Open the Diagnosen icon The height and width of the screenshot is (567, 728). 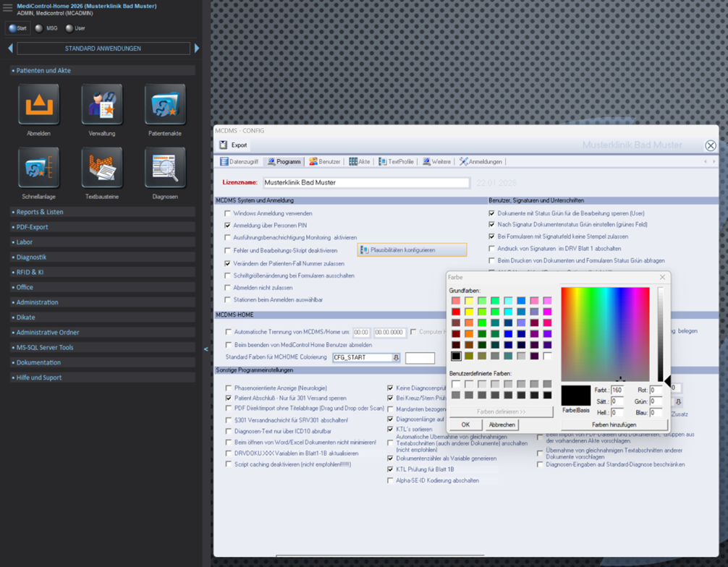(x=165, y=168)
